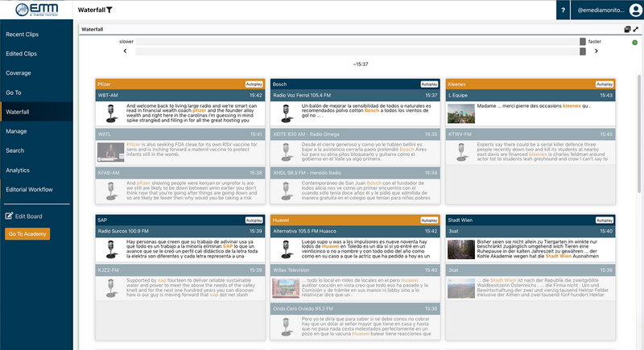Open Recent Clips in sidebar
This screenshot has width=644, height=350.
tap(22, 35)
